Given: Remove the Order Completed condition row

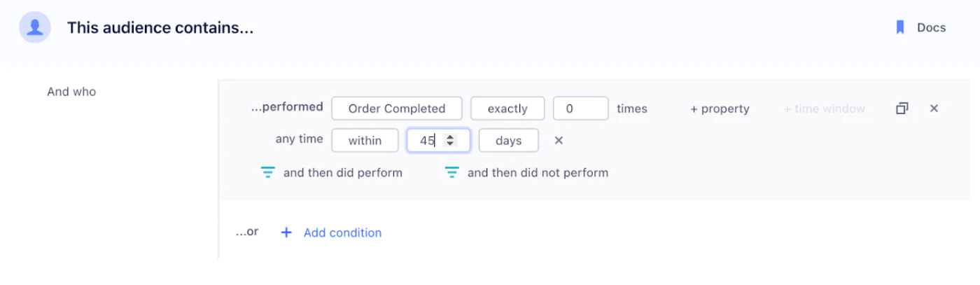Looking at the screenshot, I should tap(934, 109).
